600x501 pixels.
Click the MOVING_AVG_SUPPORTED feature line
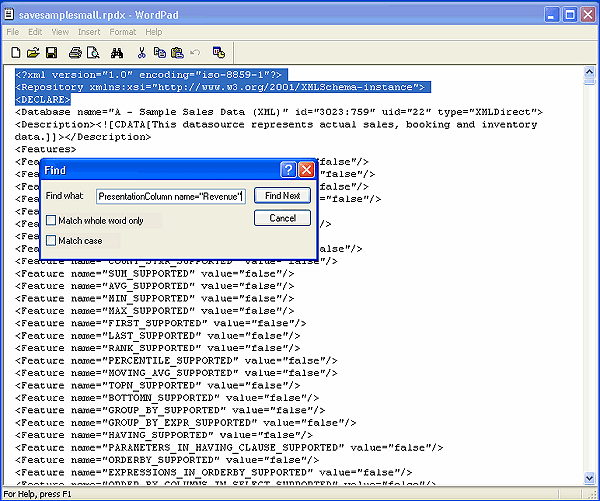(176, 373)
